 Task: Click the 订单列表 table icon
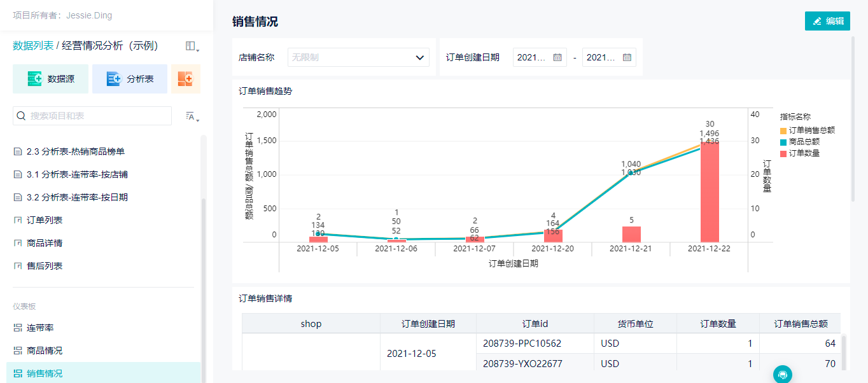pyautogui.click(x=18, y=220)
